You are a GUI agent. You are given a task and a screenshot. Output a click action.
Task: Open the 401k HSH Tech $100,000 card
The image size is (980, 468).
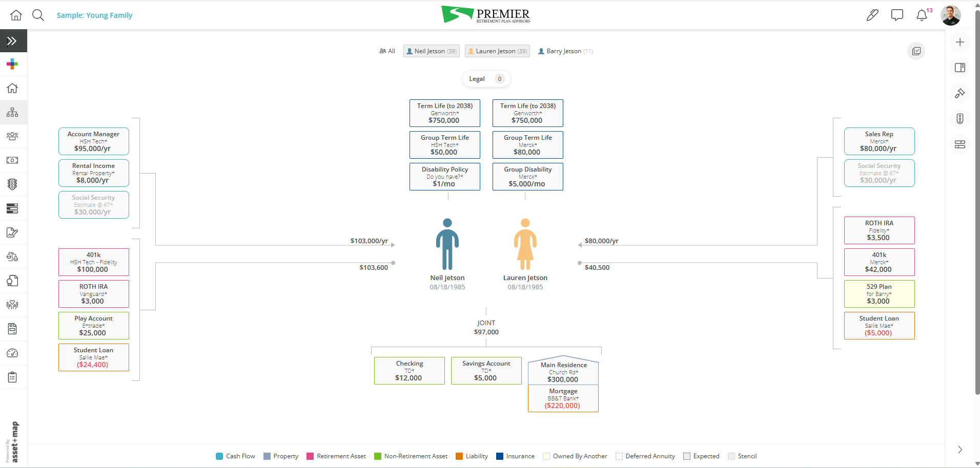point(94,262)
